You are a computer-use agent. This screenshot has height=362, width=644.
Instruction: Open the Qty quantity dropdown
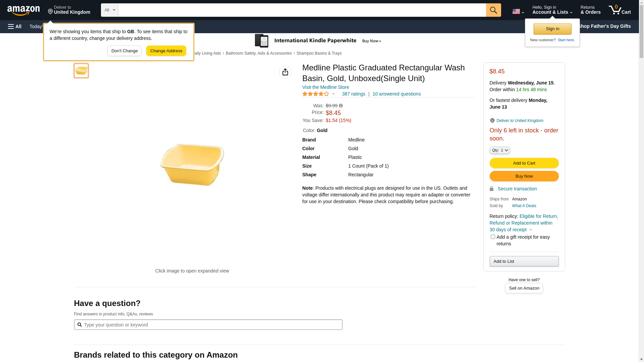tap(500, 150)
